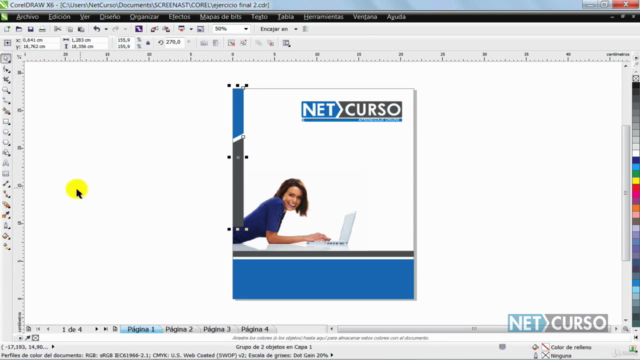Add page icon before page counter
This screenshot has height=360, width=640.
click(29, 329)
